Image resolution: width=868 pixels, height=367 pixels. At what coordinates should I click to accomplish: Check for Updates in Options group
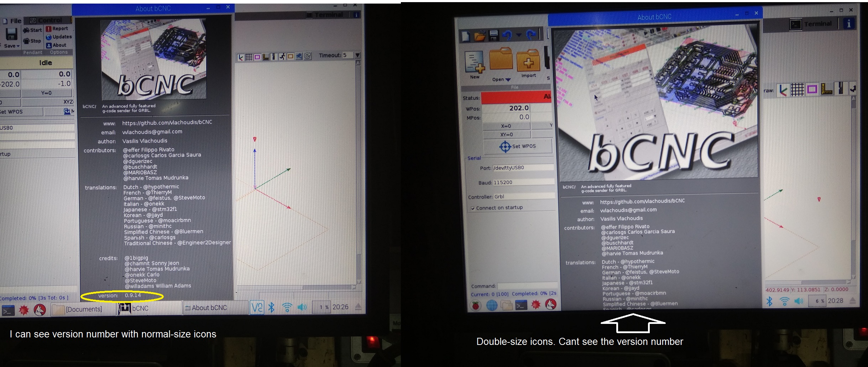click(x=59, y=37)
